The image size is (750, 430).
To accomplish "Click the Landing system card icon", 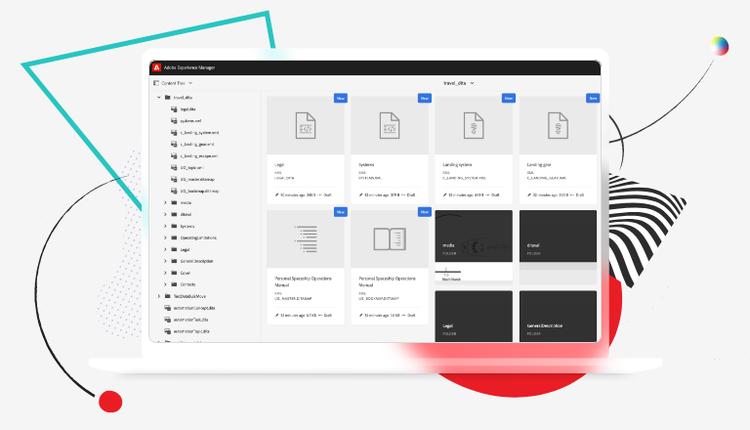I will tap(473, 125).
